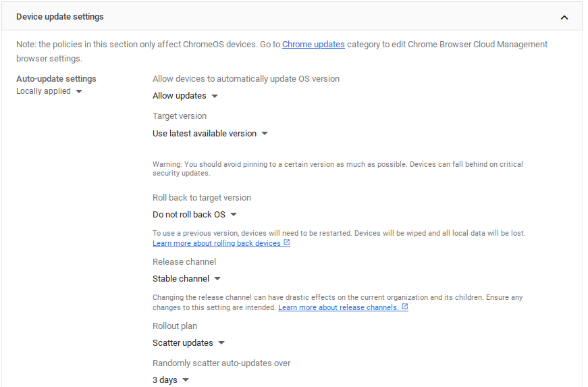The width and height of the screenshot is (588, 387).
Task: Open the Use latest available version dropdown
Action: click(205, 134)
